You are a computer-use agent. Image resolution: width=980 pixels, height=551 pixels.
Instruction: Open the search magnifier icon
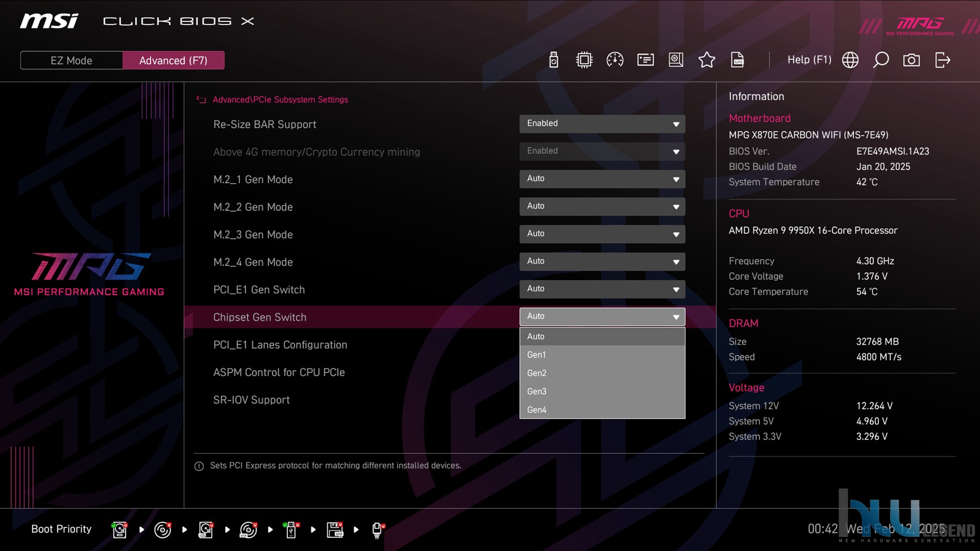[881, 60]
